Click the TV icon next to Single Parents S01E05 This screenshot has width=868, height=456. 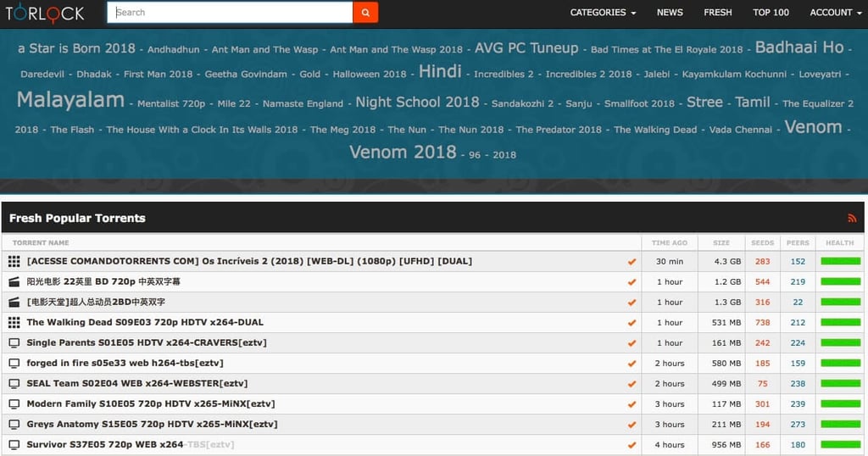pos(14,343)
